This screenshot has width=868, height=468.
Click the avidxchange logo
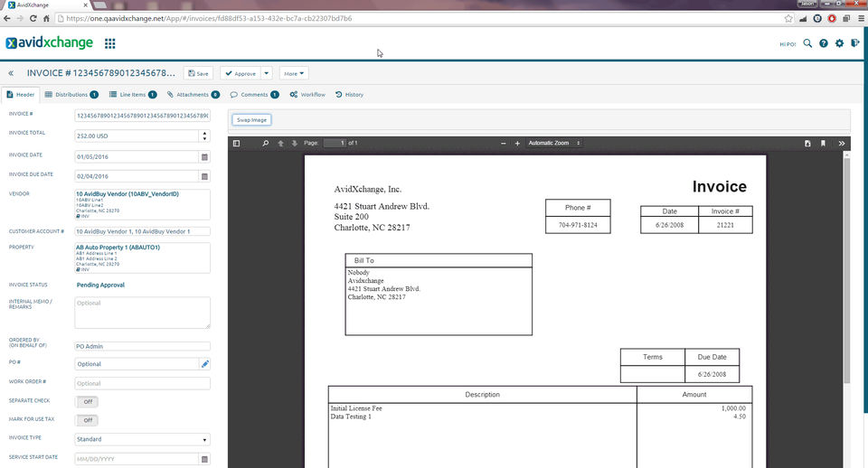[49, 42]
